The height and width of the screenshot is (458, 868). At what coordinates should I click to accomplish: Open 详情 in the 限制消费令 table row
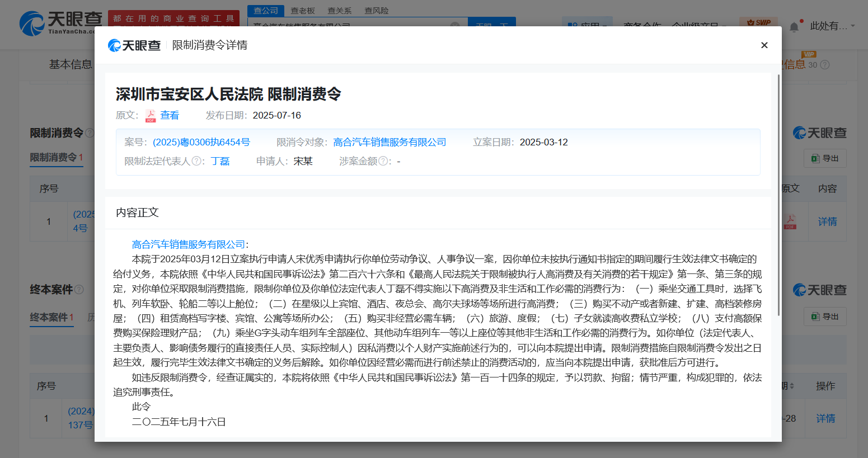[x=827, y=222]
